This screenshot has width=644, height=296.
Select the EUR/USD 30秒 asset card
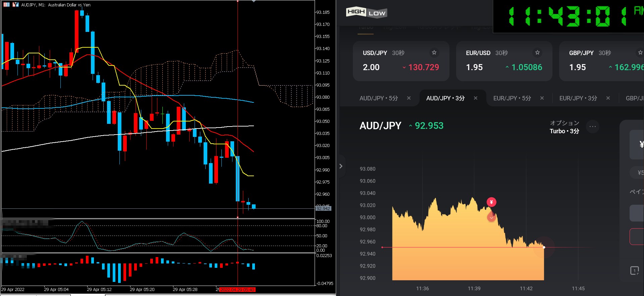click(504, 61)
